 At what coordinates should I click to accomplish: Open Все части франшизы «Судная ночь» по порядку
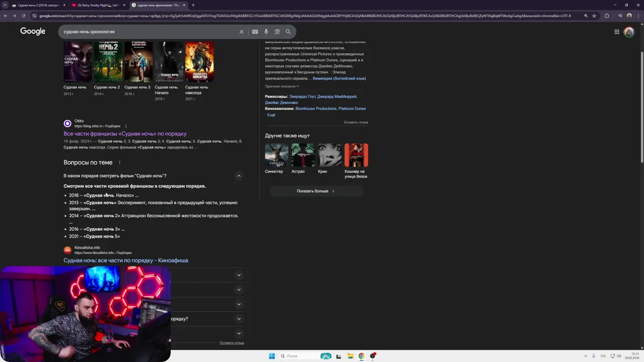[x=125, y=134]
